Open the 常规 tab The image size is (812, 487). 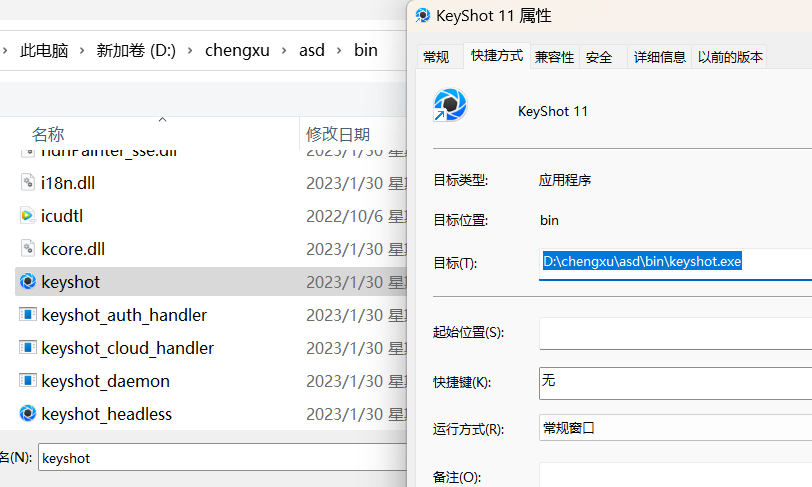[437, 57]
